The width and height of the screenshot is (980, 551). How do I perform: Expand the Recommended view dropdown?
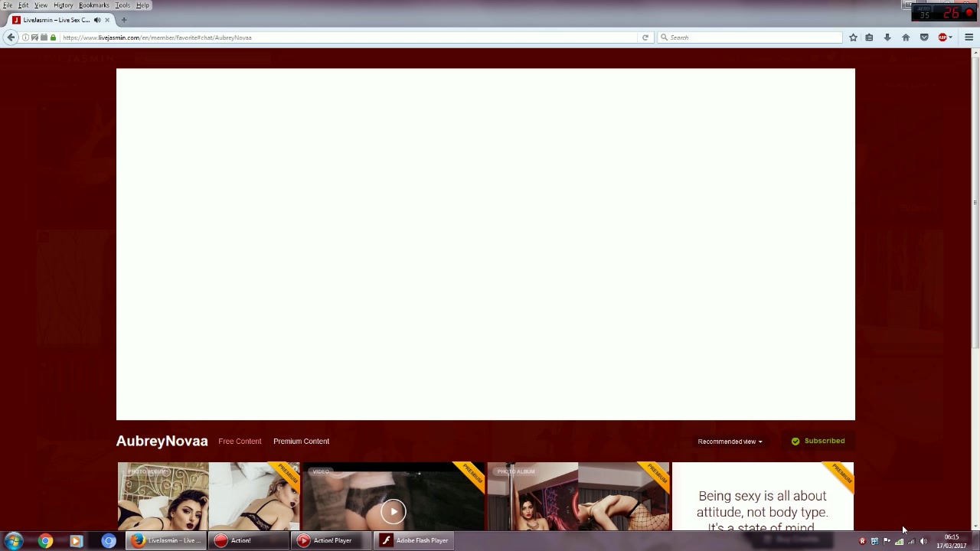pos(730,442)
